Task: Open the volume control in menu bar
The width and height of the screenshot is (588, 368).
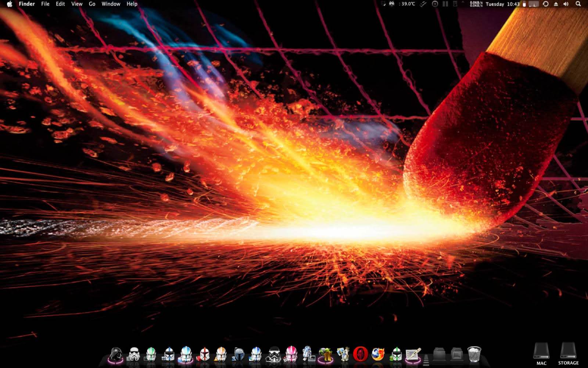Action: click(566, 4)
